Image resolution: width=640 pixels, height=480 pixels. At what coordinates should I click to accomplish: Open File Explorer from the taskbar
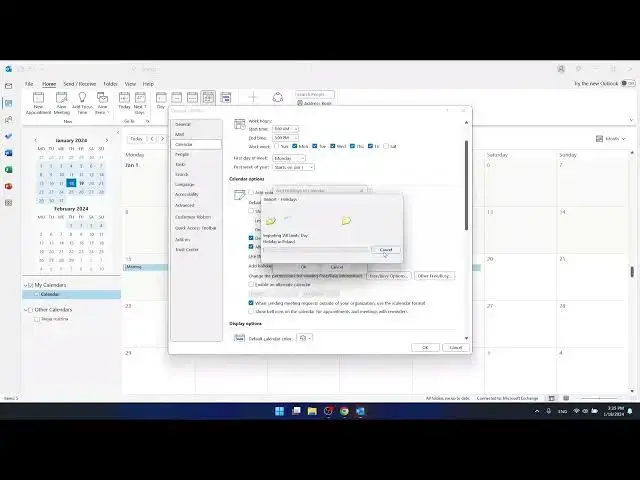coord(312,411)
